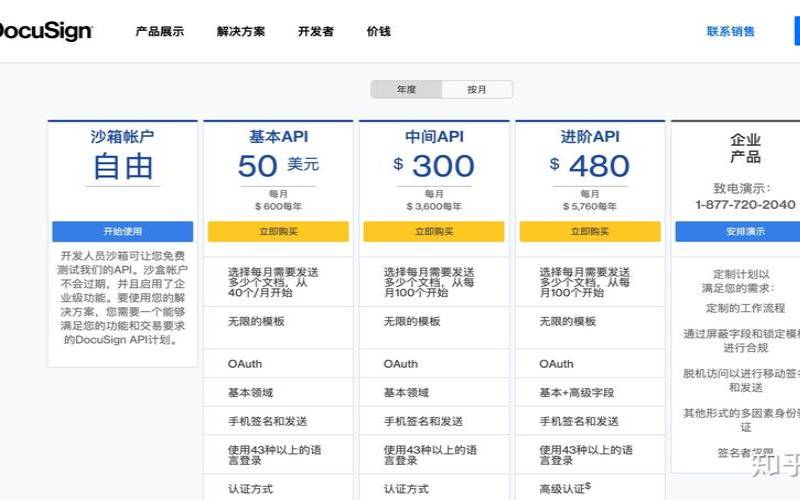Viewport: 800px width, 500px height.
Task: Click the 高级认证 feature in 进阶API
Action: (x=565, y=488)
